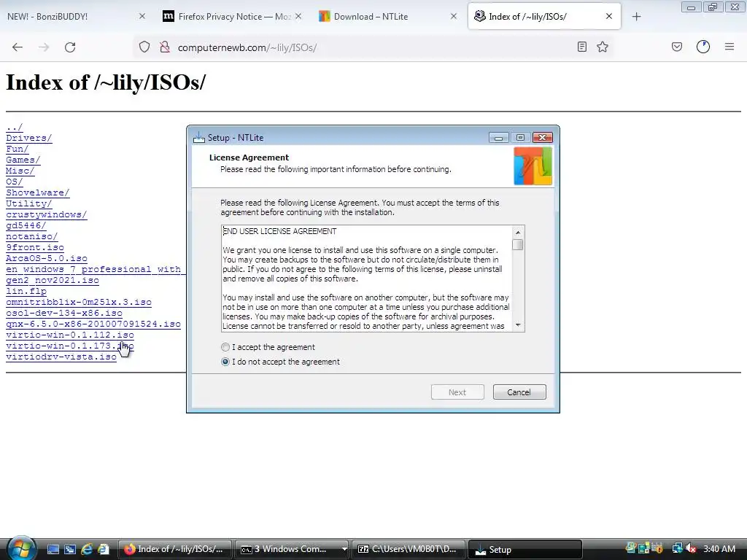The height and width of the screenshot is (560, 747).
Task: Minimize the NTLite Setup dialog
Action: [498, 138]
